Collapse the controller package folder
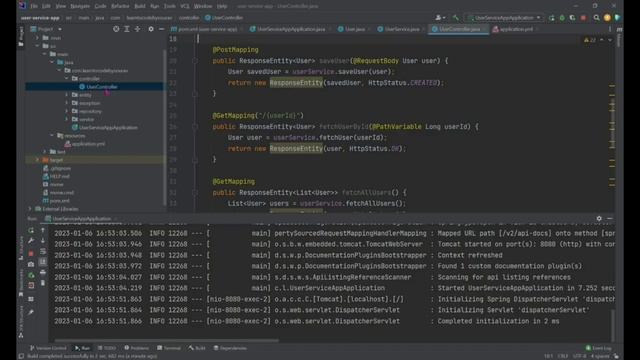 (x=67, y=78)
